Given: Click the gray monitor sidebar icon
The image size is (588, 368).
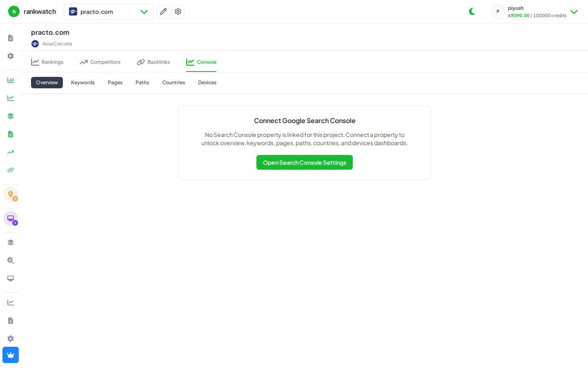Looking at the screenshot, I should [11, 278].
